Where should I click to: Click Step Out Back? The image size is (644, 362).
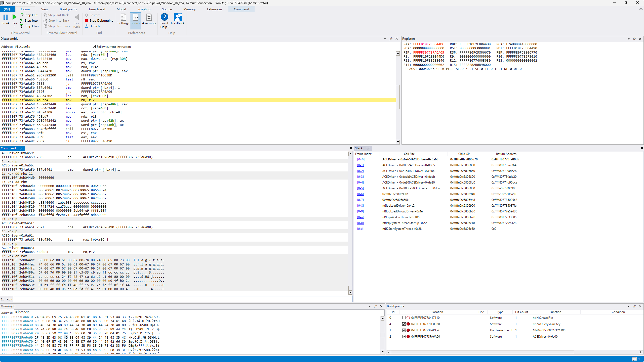coord(56,15)
